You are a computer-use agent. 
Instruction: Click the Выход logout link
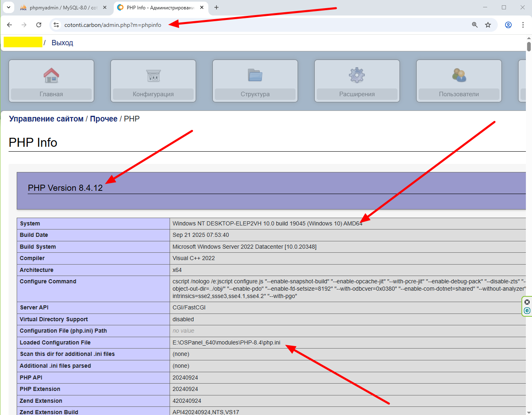coord(62,43)
